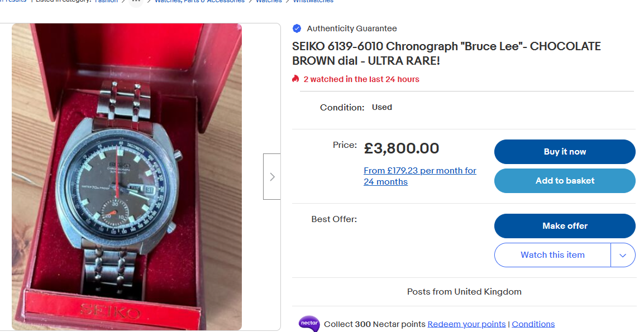Click the Seiko watch product photo

pyautogui.click(x=127, y=177)
